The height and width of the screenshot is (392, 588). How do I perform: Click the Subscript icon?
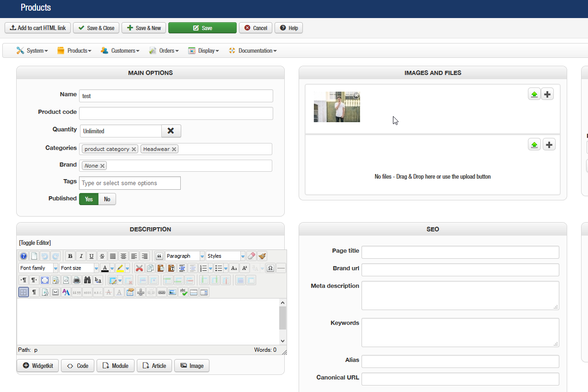234,268
